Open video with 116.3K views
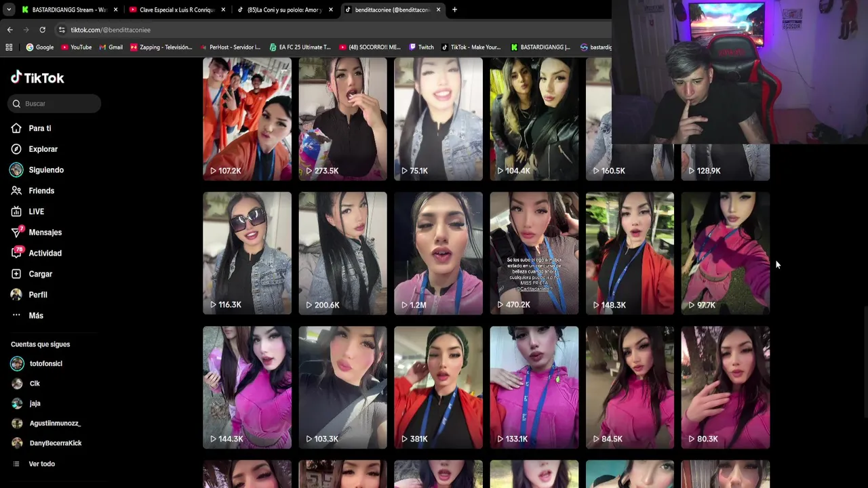868x488 pixels. click(x=247, y=253)
